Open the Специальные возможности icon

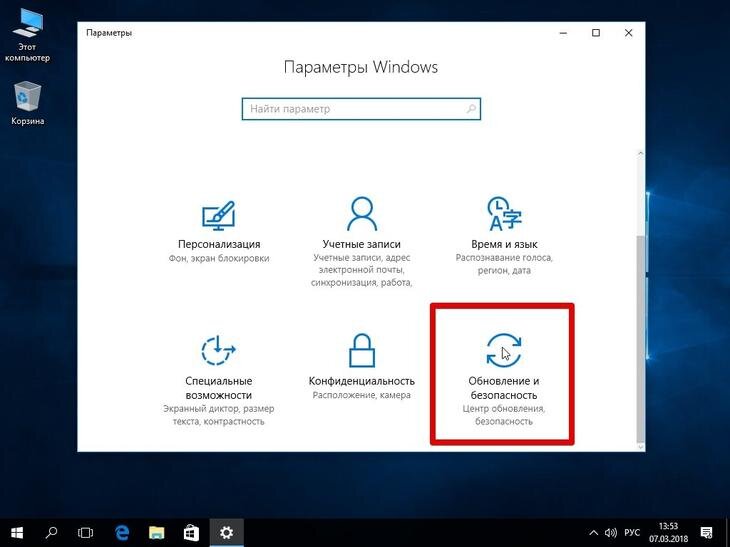(x=218, y=351)
